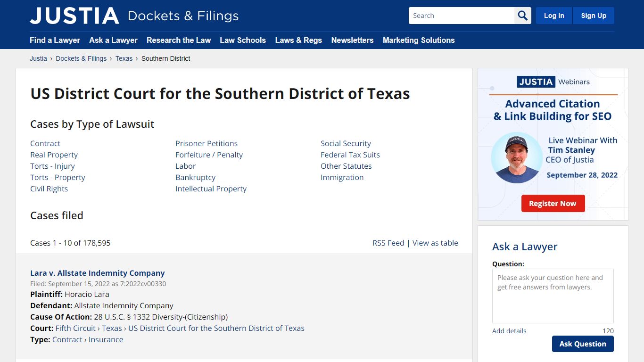Screen dimensions: 644x362
Task: Open Civil Rights cases
Action: pos(49,189)
